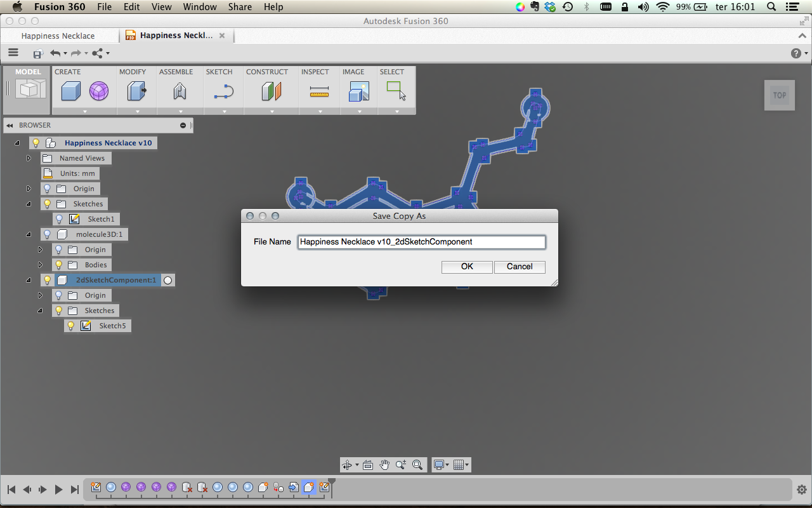
Task: Switch to the first Happiness Necklace tab
Action: (x=58, y=36)
